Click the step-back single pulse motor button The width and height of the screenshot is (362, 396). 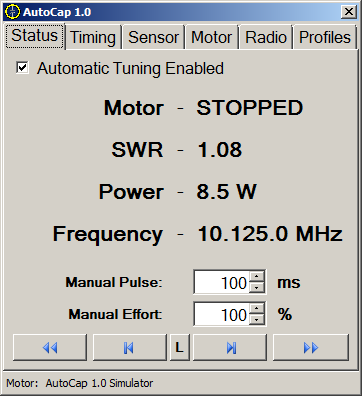[129, 348]
